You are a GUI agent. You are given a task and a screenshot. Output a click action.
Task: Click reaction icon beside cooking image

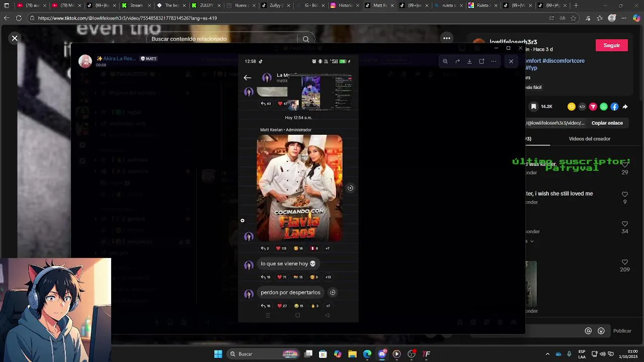(350, 188)
